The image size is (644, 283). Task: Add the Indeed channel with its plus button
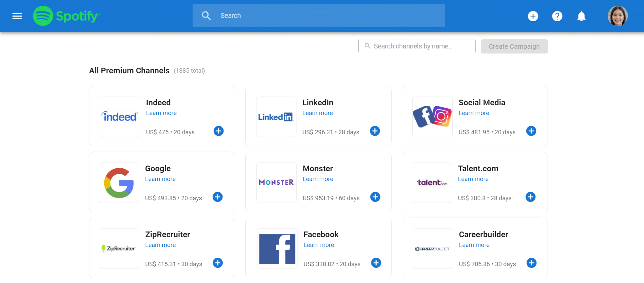coord(219,131)
